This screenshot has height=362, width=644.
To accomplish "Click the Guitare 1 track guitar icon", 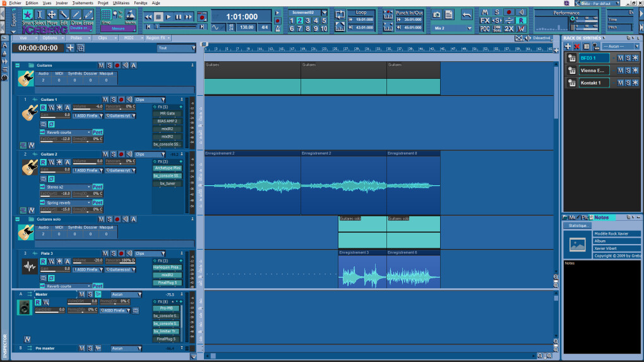I will pyautogui.click(x=30, y=112).
